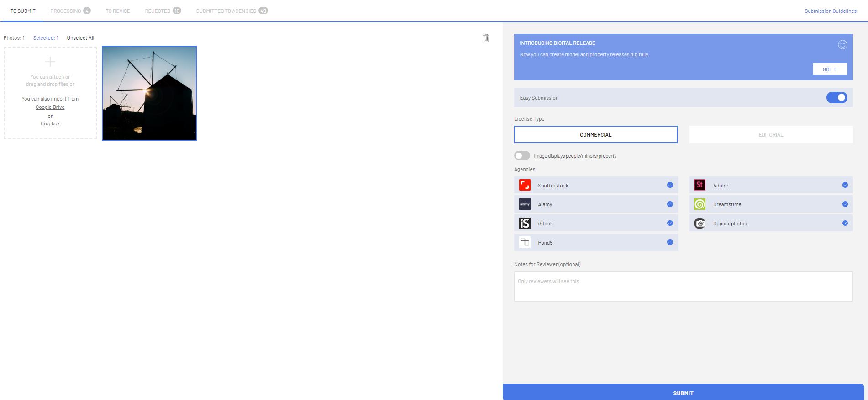Toggle Easy Submission switch off
Viewport: 868px width, 400px height.
coord(836,97)
